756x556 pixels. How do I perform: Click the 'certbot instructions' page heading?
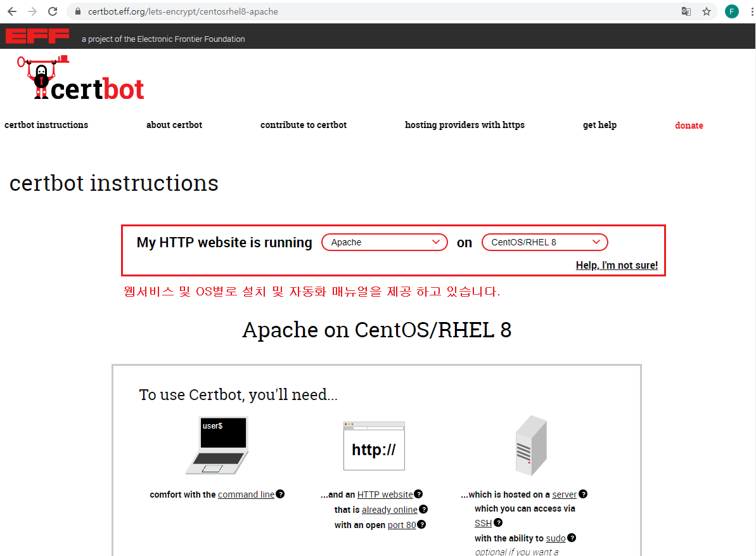point(114,184)
